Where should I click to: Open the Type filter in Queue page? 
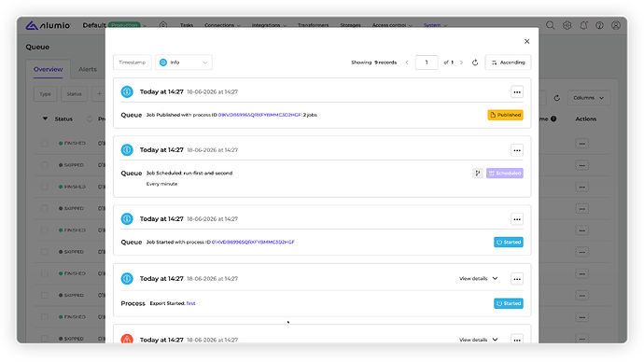point(45,94)
